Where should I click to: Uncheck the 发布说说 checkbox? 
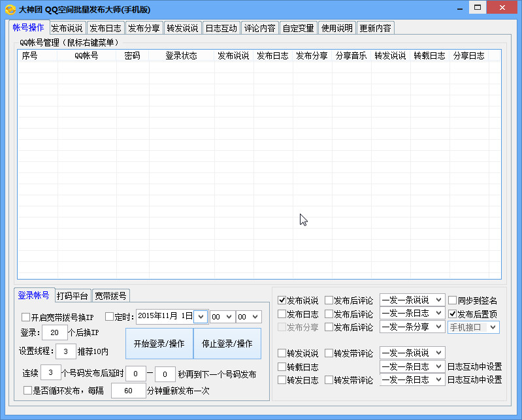(x=282, y=300)
